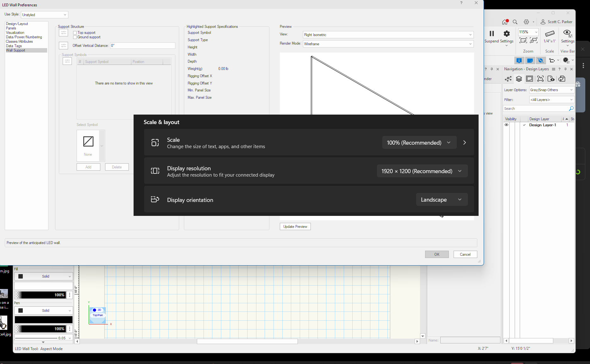Open the Design Layers tab icon
The width and height of the screenshot is (590, 364).
[x=519, y=79]
